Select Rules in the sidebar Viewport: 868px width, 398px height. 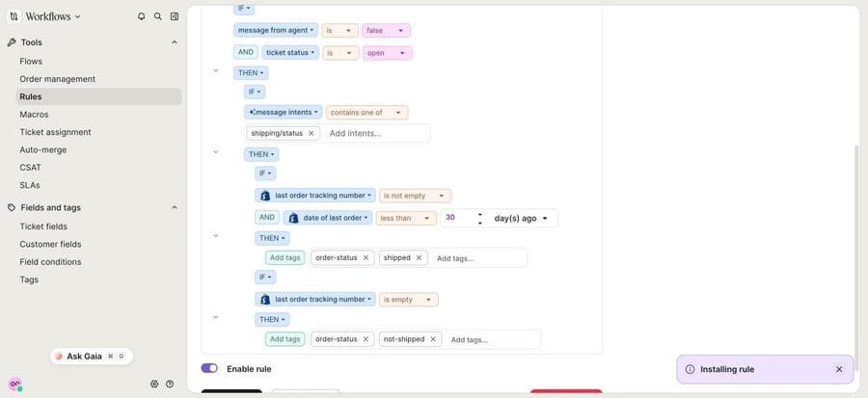[x=99, y=96]
